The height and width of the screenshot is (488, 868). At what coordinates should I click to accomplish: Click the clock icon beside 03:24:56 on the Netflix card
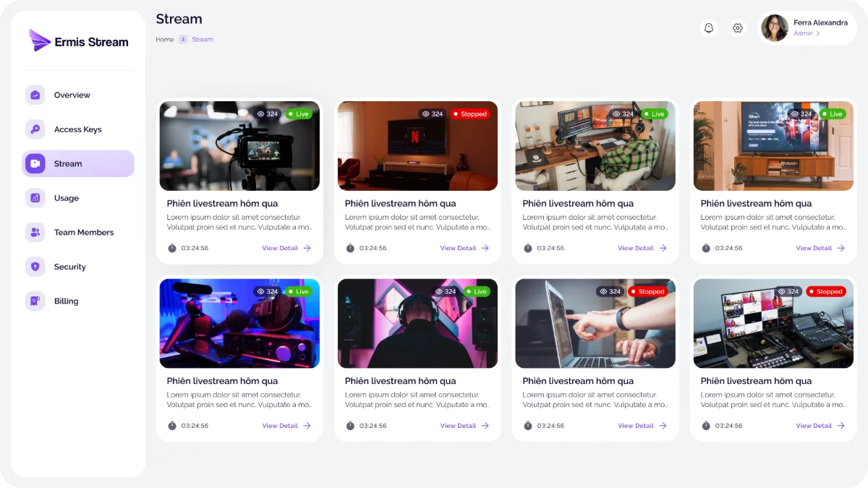tap(349, 248)
